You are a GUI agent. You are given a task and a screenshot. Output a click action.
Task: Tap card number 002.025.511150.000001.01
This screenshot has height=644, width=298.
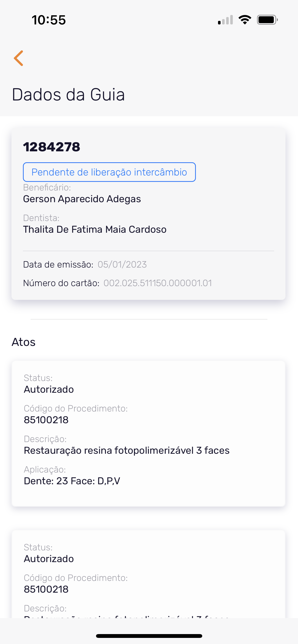pyautogui.click(x=158, y=283)
